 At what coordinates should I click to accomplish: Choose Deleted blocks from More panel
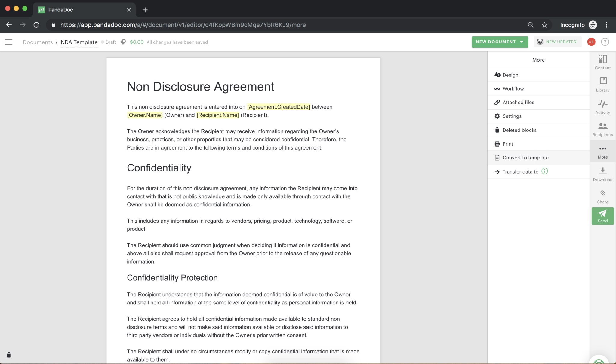pos(519,130)
